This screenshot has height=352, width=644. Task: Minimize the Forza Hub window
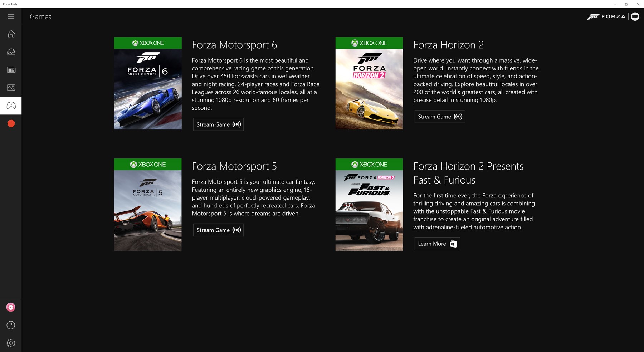tap(615, 4)
